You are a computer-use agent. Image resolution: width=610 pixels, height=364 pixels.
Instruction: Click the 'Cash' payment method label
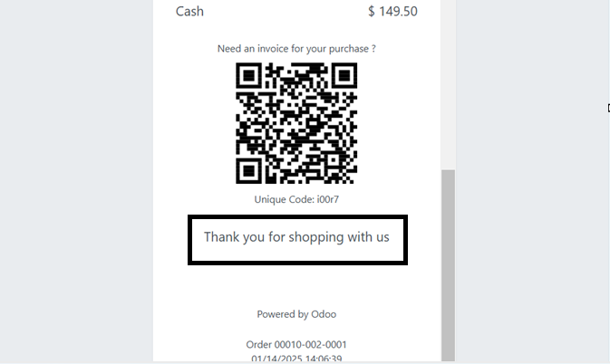tap(189, 11)
